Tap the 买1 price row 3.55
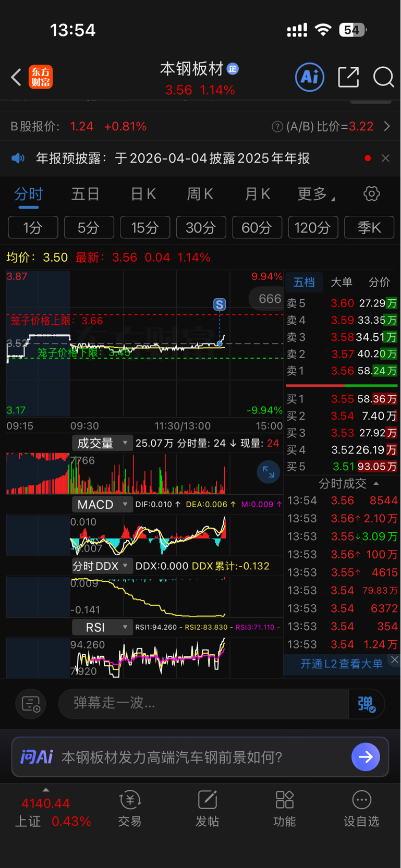The width and height of the screenshot is (401, 868). tap(342, 399)
